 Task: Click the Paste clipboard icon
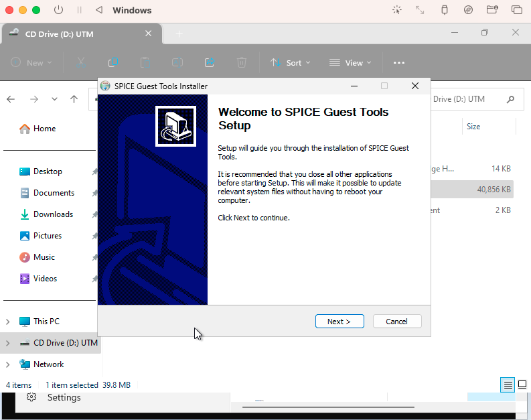point(145,63)
